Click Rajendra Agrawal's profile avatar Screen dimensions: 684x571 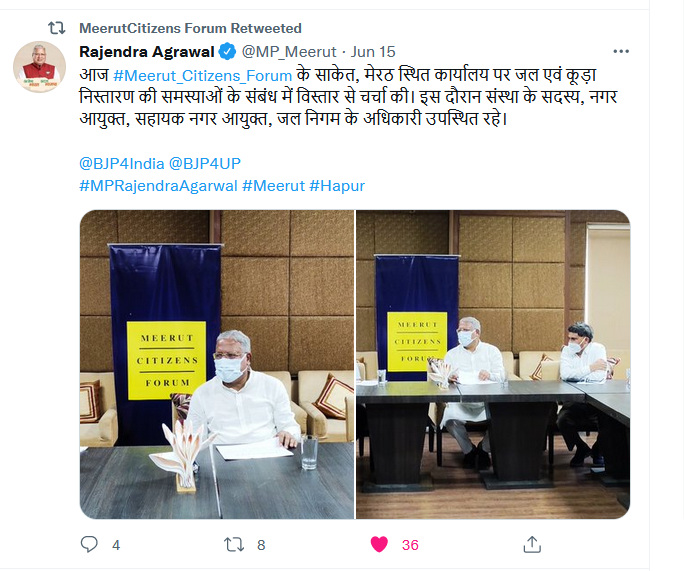coord(40,67)
